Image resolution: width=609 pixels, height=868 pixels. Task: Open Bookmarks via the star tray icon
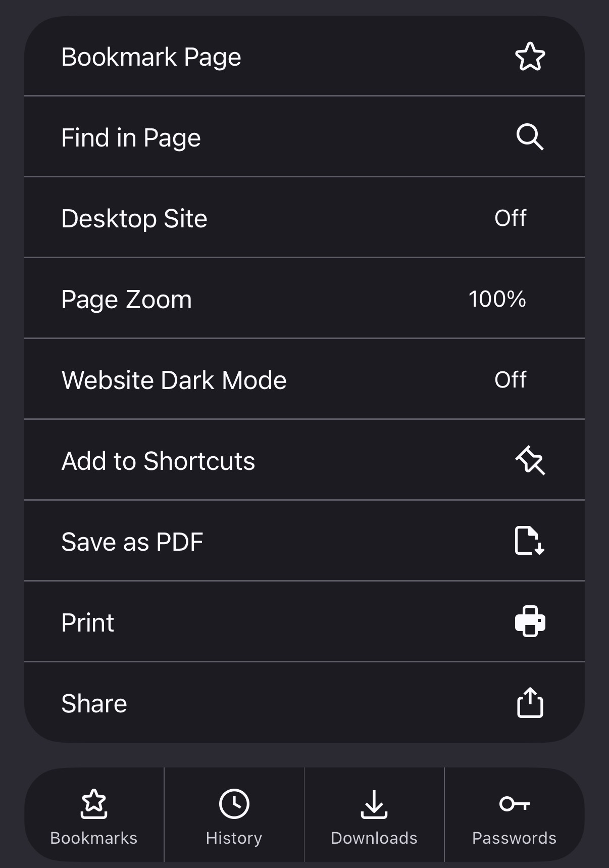(94, 804)
